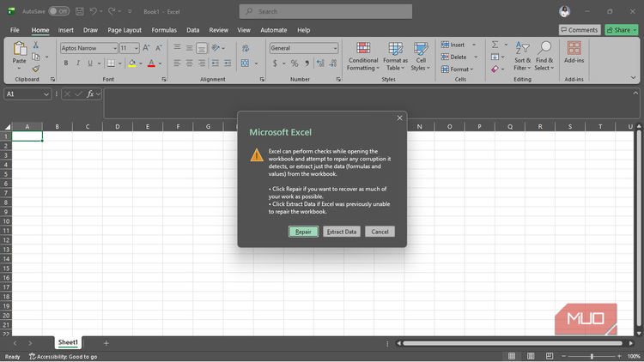Viewport: 644px width, 362px height.
Task: Click the Top Align icon
Action: coord(177,48)
